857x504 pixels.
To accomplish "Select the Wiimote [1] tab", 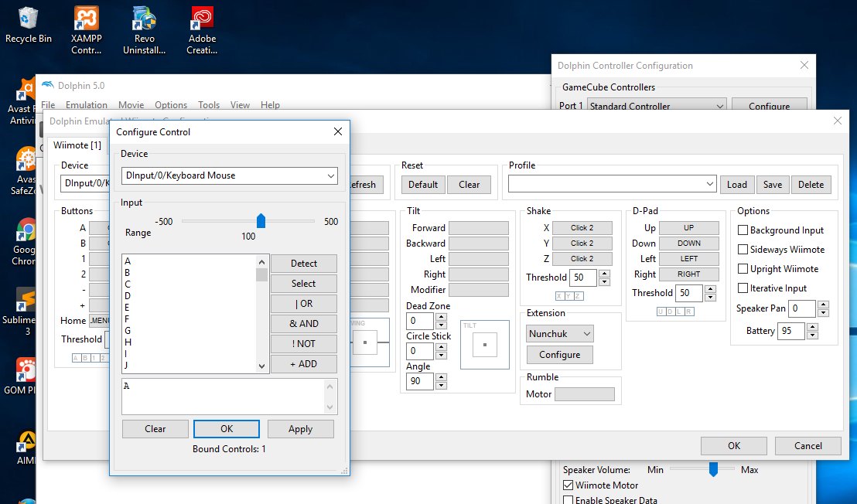I will click(x=77, y=145).
